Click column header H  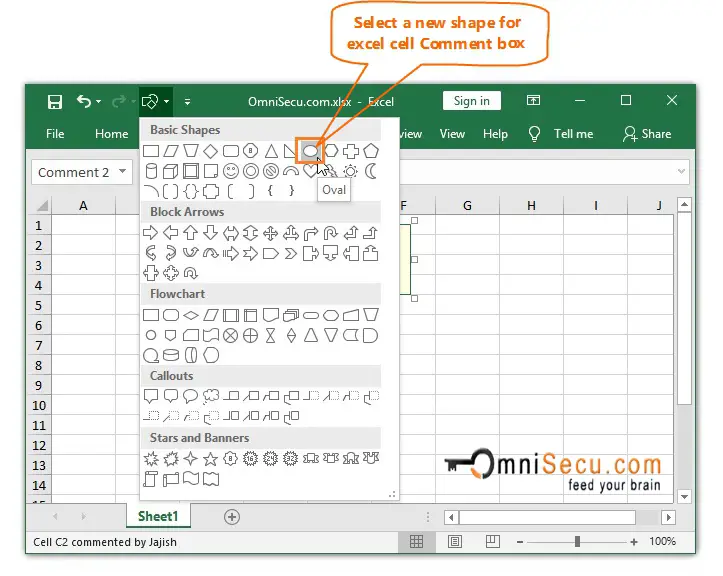pos(531,205)
